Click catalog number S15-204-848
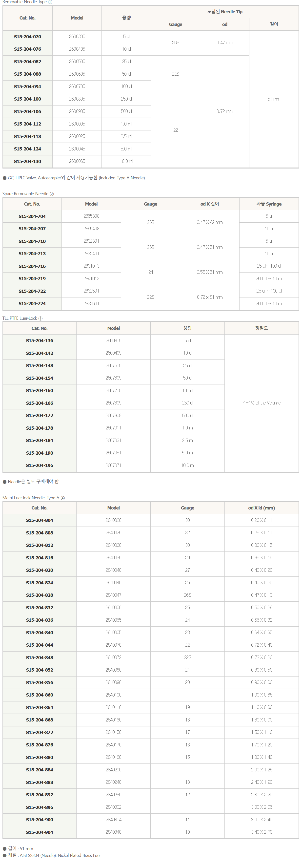Viewport: 302px width, 868px height. 40,657
